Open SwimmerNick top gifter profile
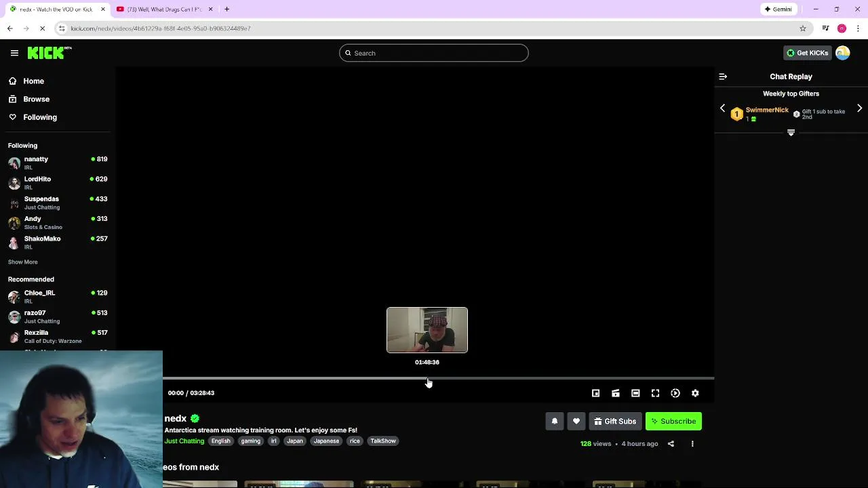The image size is (868, 488). pos(767,110)
